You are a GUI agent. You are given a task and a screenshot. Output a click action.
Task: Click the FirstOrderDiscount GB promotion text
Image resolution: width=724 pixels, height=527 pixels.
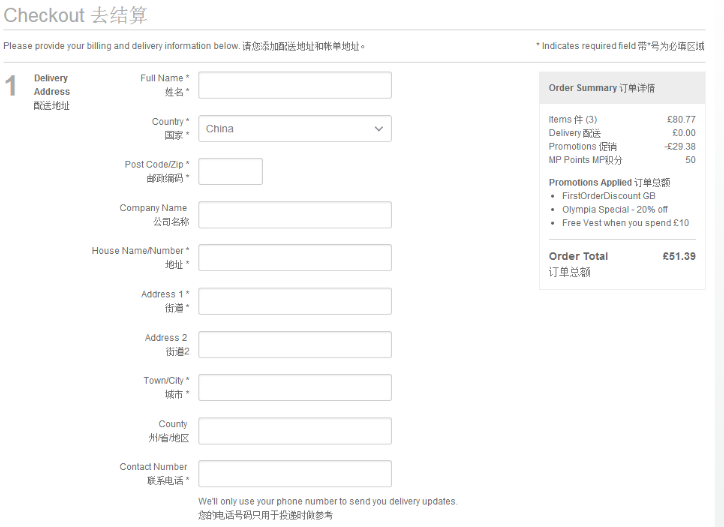(609, 196)
